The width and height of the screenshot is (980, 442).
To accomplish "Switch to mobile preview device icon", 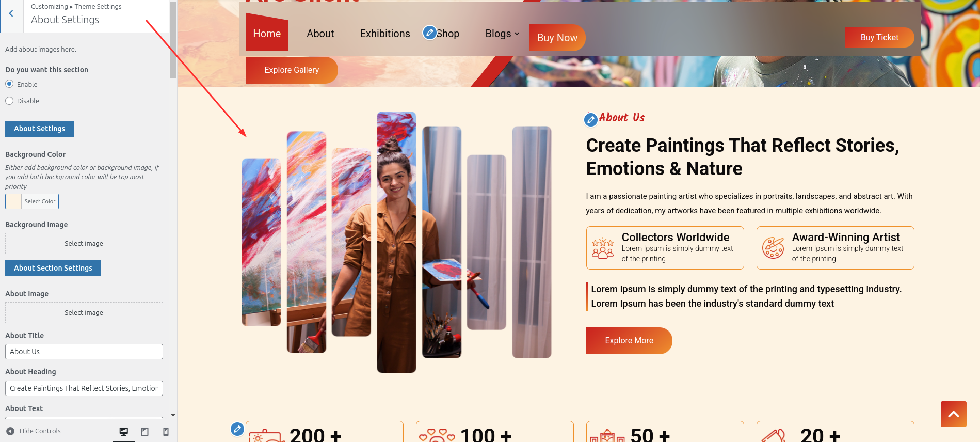I will pos(166,431).
